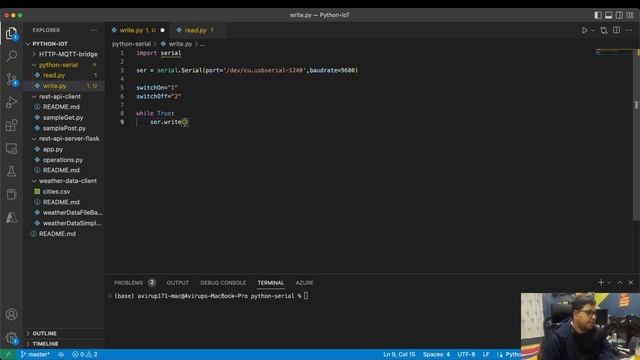640x360 pixels.
Task: Toggle the primary side bar layout icon
Action: [598, 15]
